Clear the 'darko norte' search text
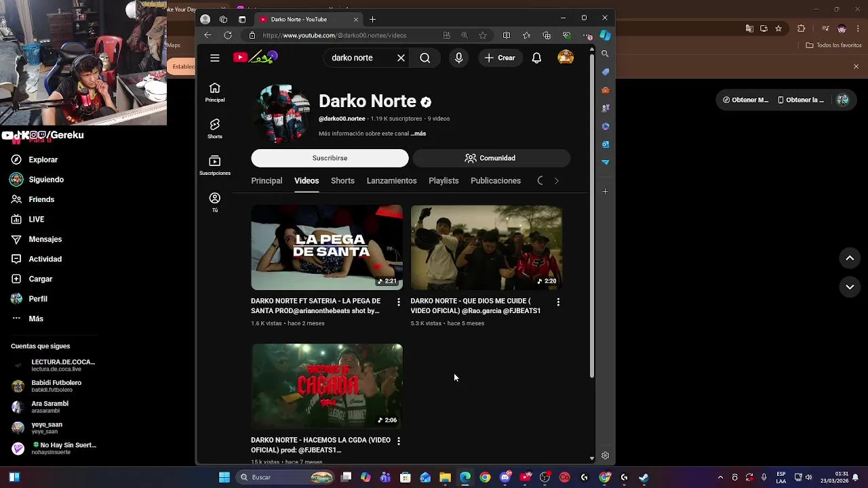Screen dimensions: 868x488 [x=401, y=58]
